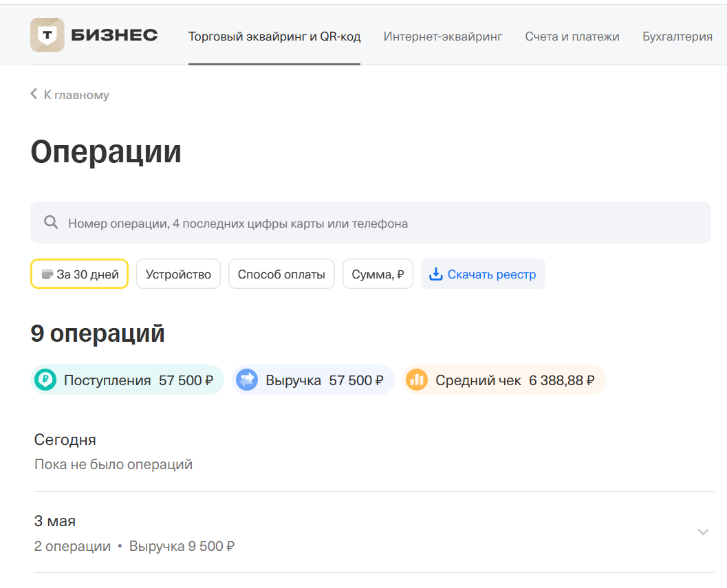
Task: Click the magnifier search icon
Action: pyautogui.click(x=51, y=222)
